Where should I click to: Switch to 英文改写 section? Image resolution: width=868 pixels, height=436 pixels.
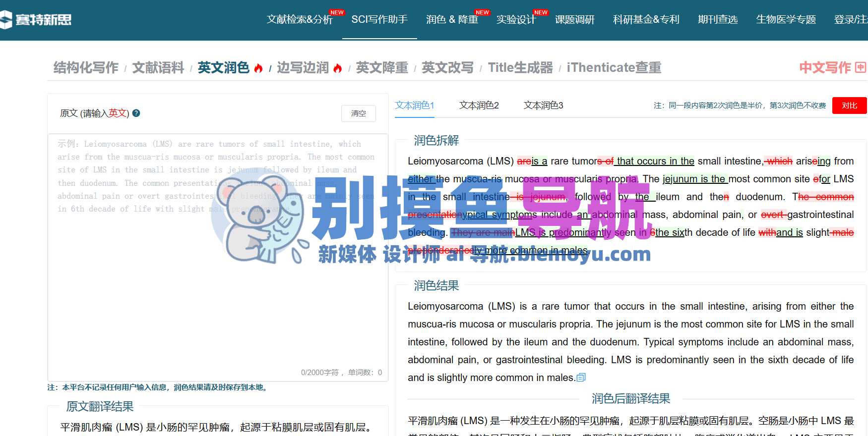(x=447, y=67)
